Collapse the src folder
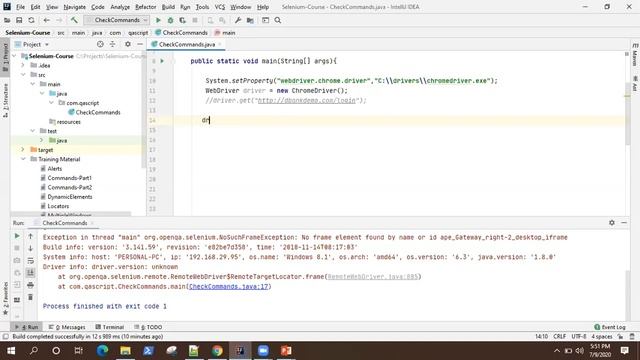The image size is (640, 360). click(x=23, y=75)
